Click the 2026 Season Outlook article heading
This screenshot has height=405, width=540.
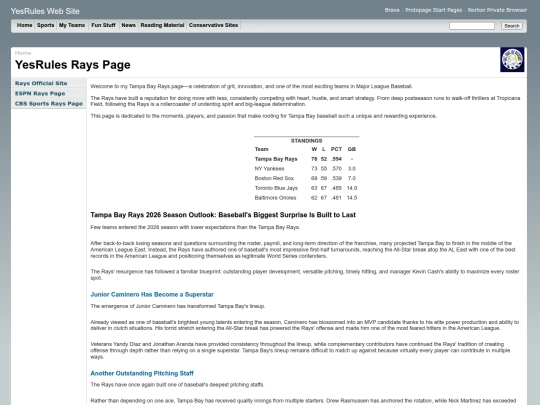[x=223, y=215]
